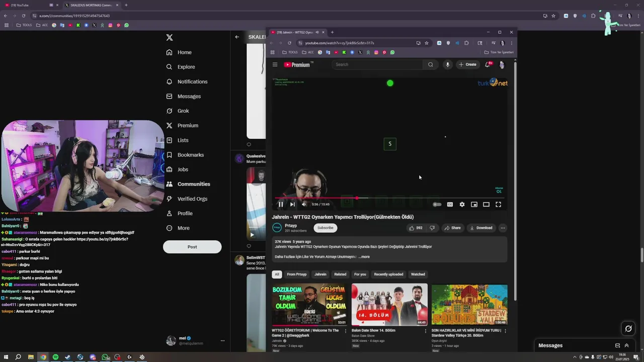
Task: Reload the YouTube watch page
Action: click(x=289, y=43)
